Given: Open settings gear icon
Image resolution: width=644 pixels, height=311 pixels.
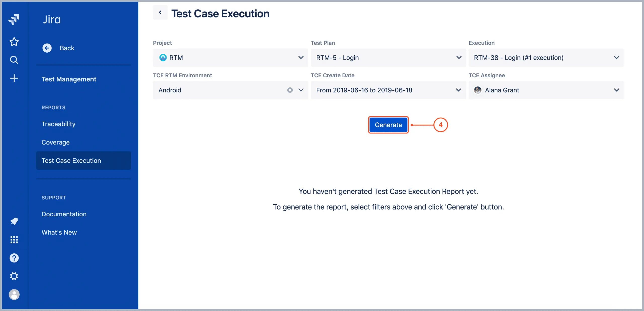Looking at the screenshot, I should (x=14, y=276).
